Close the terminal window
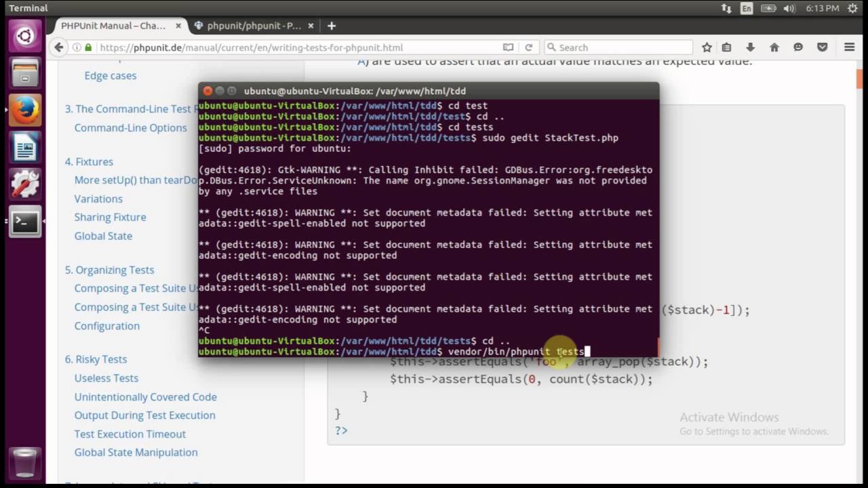The height and width of the screenshot is (488, 868). click(208, 91)
